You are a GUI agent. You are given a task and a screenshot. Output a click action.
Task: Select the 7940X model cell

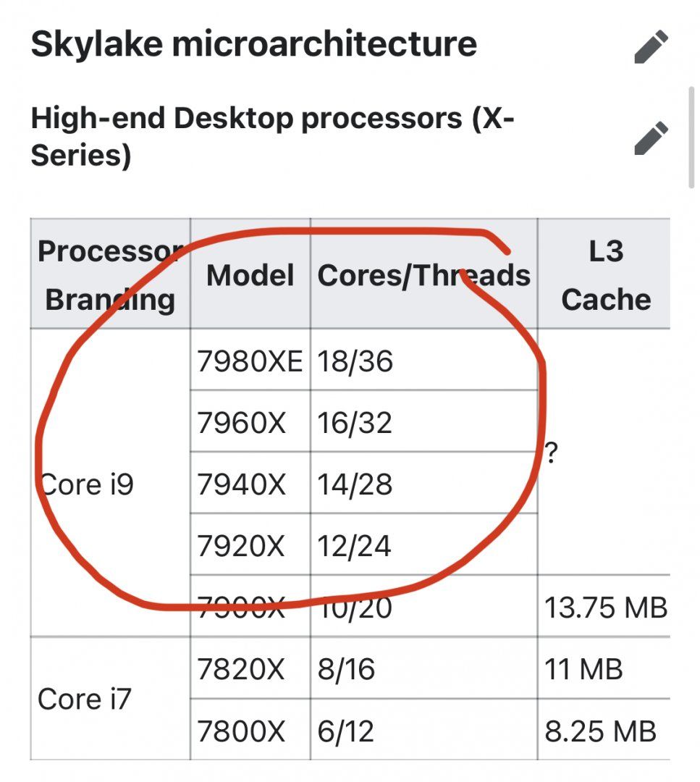coord(250,483)
